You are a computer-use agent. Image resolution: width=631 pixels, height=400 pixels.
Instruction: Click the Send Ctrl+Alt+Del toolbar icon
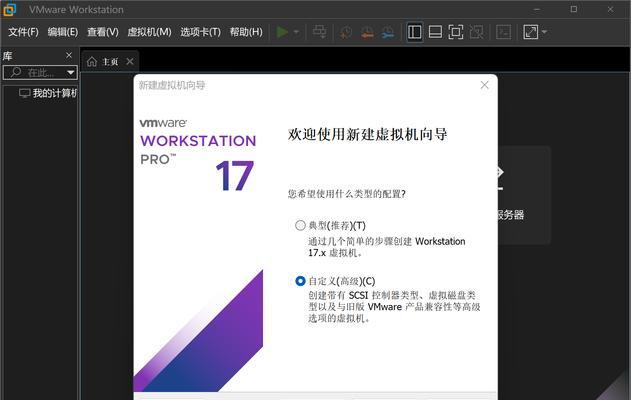click(320, 32)
